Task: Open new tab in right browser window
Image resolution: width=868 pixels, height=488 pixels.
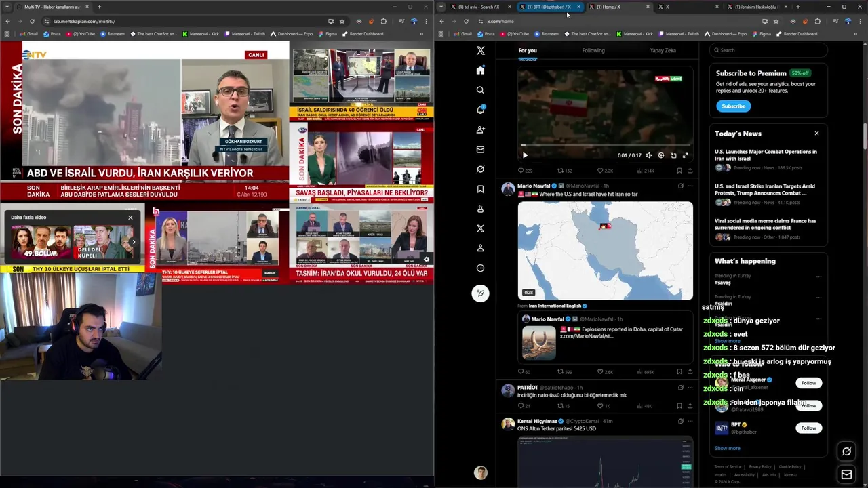Action: 797,7
